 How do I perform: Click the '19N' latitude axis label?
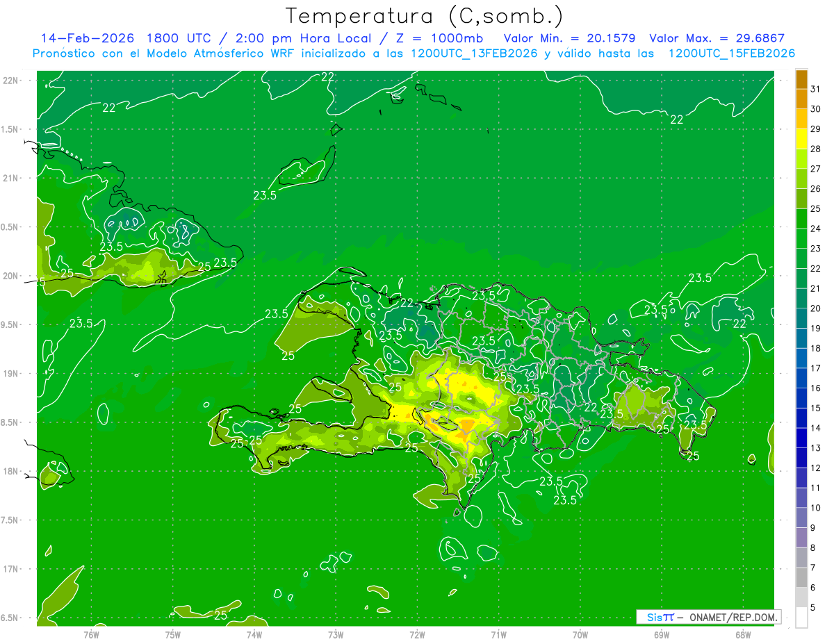(x=12, y=374)
